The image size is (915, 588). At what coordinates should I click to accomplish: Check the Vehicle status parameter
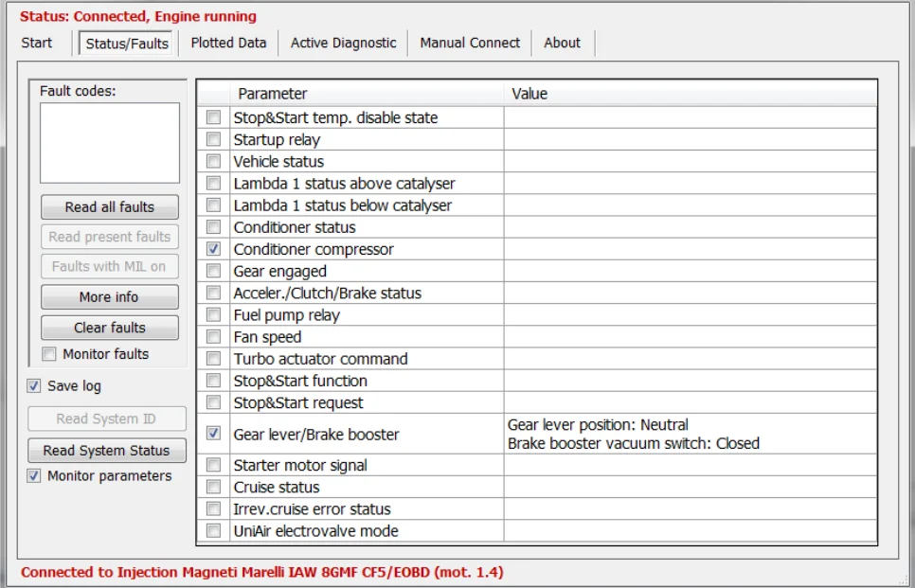tap(213, 161)
